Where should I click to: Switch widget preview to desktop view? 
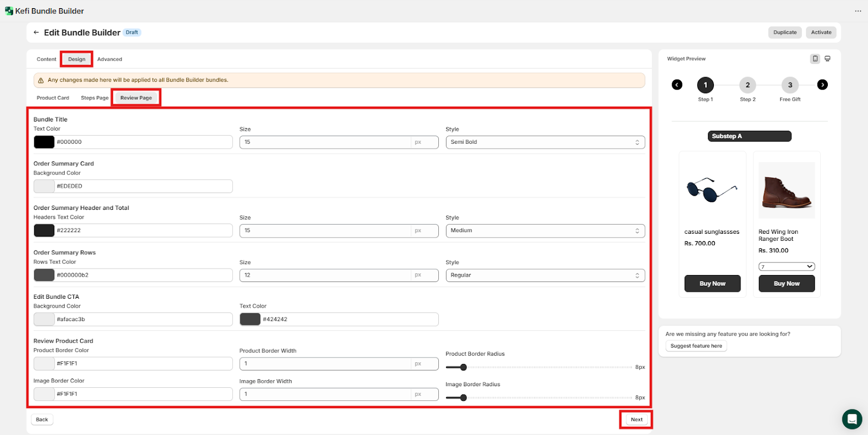827,59
